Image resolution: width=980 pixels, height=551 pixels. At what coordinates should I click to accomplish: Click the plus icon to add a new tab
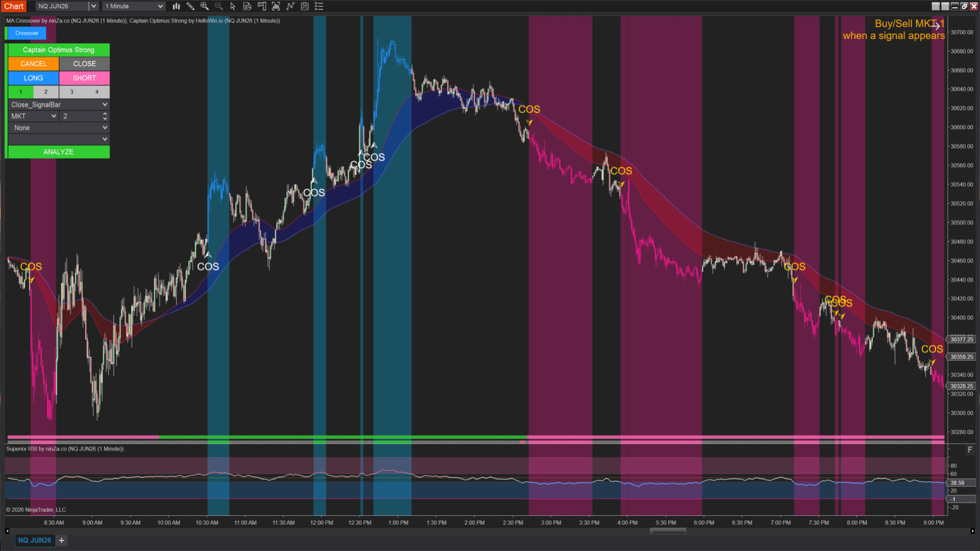[x=62, y=540]
